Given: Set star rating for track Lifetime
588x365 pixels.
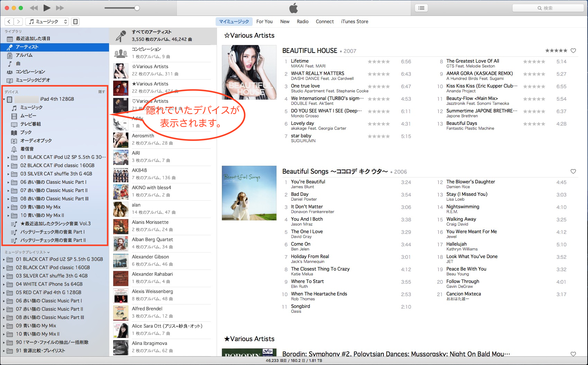Looking at the screenshot, I should tap(379, 62).
